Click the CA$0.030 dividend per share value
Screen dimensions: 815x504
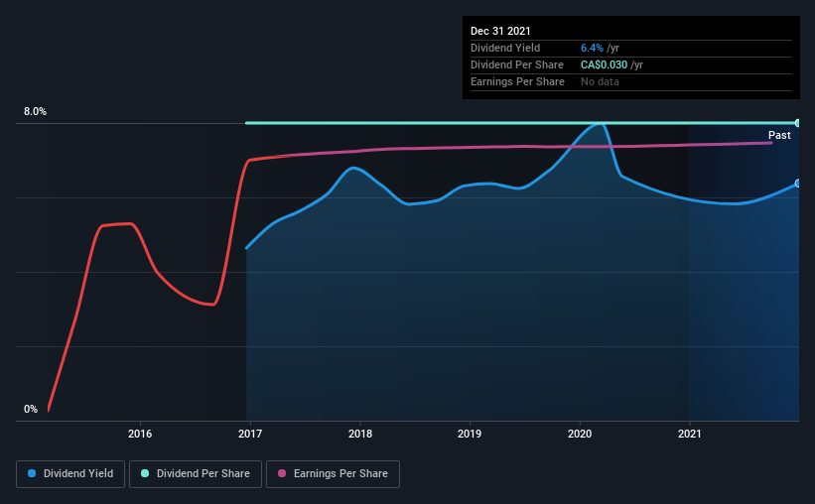click(604, 64)
